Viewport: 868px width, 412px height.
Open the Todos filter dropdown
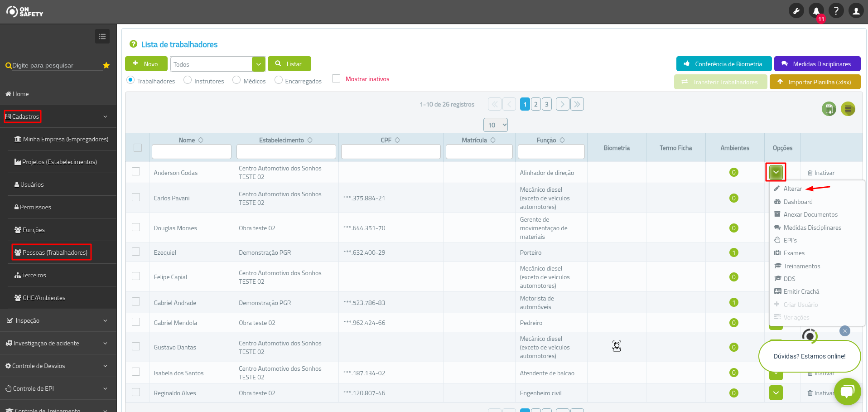tap(258, 64)
